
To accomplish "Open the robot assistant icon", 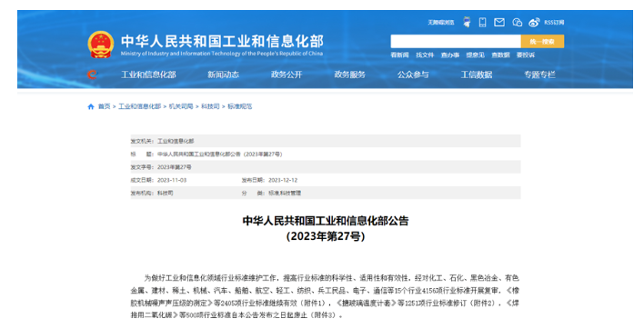I will (x=467, y=22).
